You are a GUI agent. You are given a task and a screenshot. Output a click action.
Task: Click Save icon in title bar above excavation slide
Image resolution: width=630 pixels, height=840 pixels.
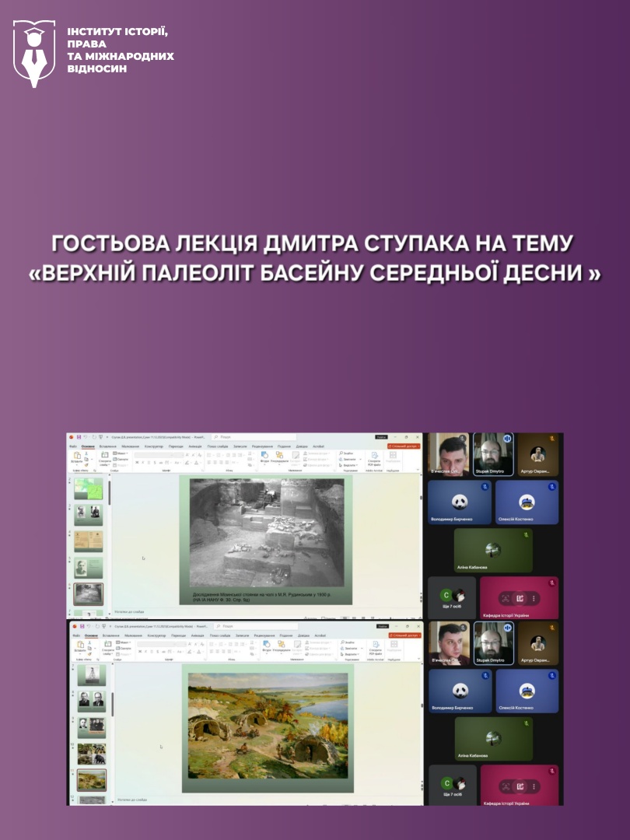78,437
